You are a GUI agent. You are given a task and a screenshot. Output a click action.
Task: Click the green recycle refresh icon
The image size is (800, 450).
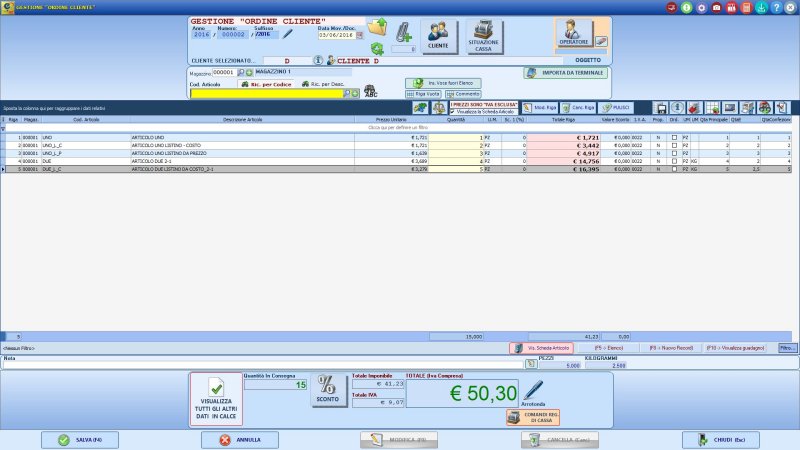pyautogui.click(x=377, y=49)
